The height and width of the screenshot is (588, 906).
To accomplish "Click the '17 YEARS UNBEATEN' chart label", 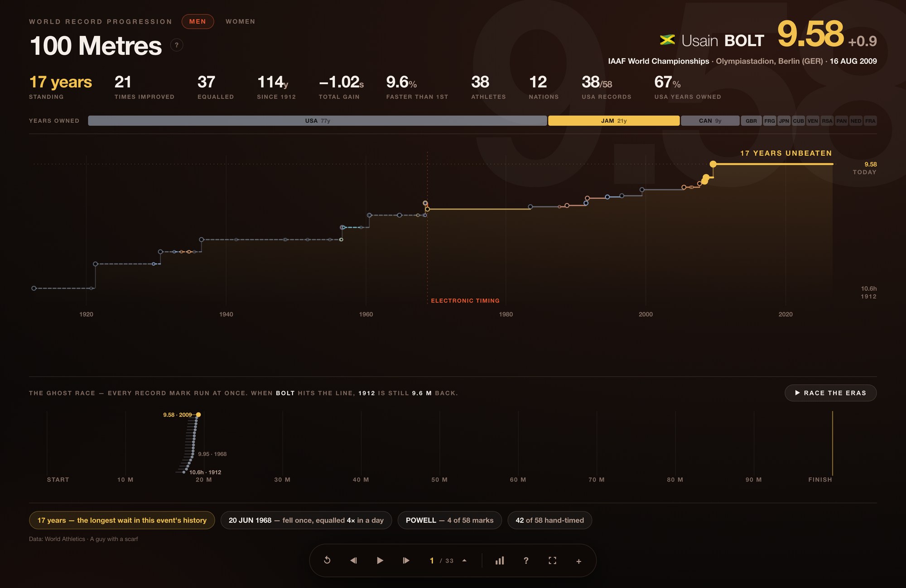I will (786, 153).
